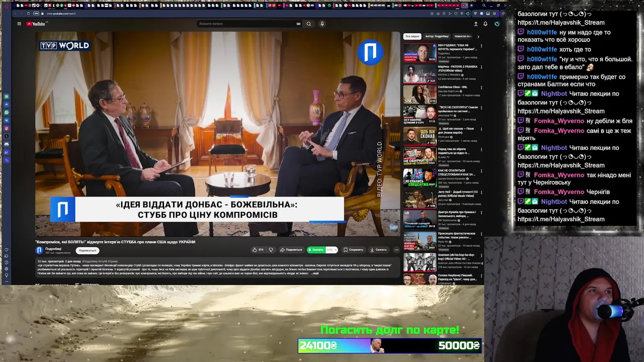Open browser sidebar WhatsApp icon
The width and height of the screenshot is (644, 362).
coord(7,112)
